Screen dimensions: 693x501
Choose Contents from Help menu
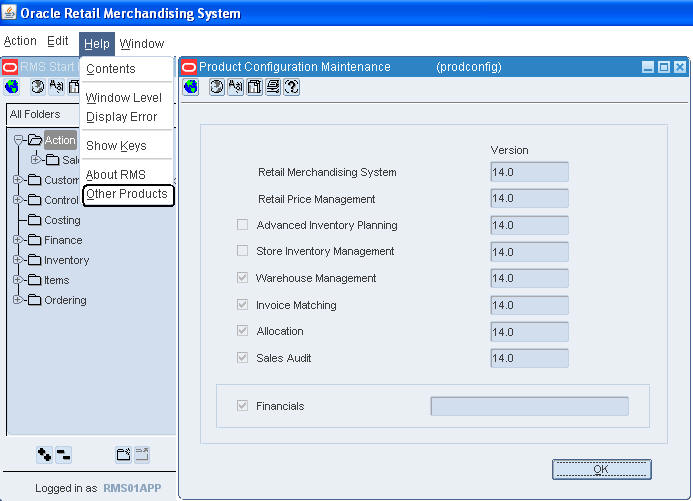pos(111,69)
